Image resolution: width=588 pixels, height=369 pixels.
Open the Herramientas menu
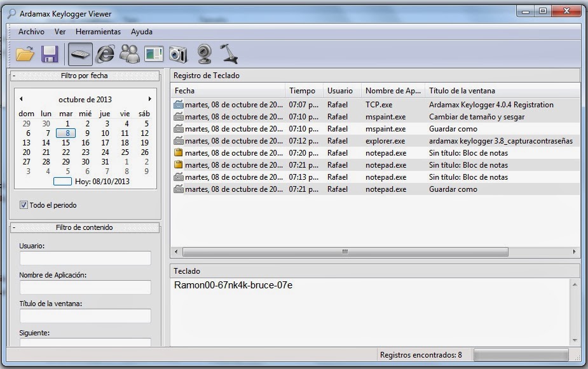[99, 32]
